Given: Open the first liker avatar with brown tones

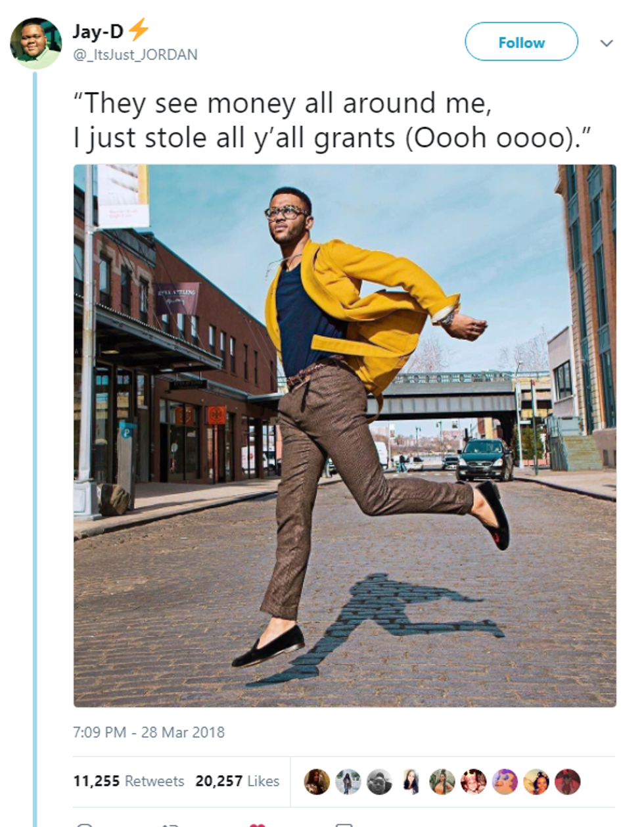Looking at the screenshot, I should point(317,782).
